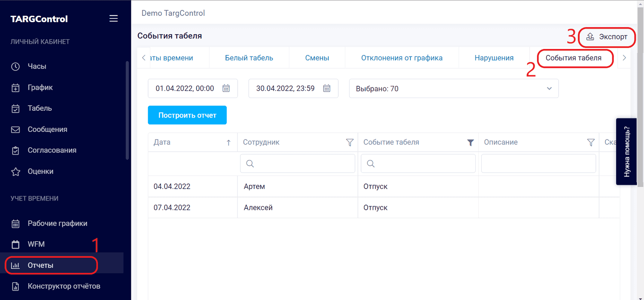Click the Построить отчет button
This screenshot has height=300, width=644.
tap(187, 115)
